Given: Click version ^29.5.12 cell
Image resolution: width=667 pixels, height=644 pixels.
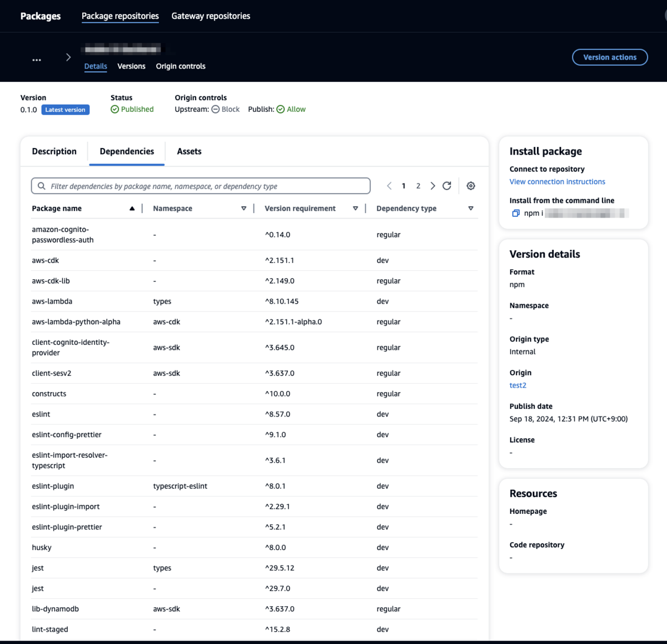Looking at the screenshot, I should (x=280, y=568).
